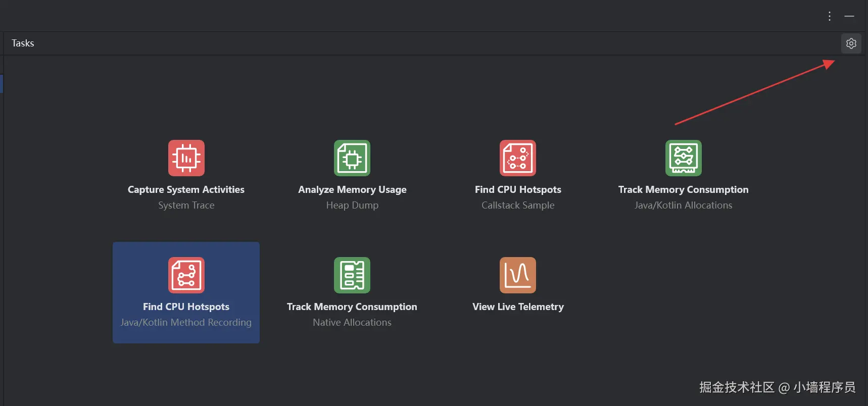Click the "Analyze Memory Usage" title text

(x=352, y=190)
